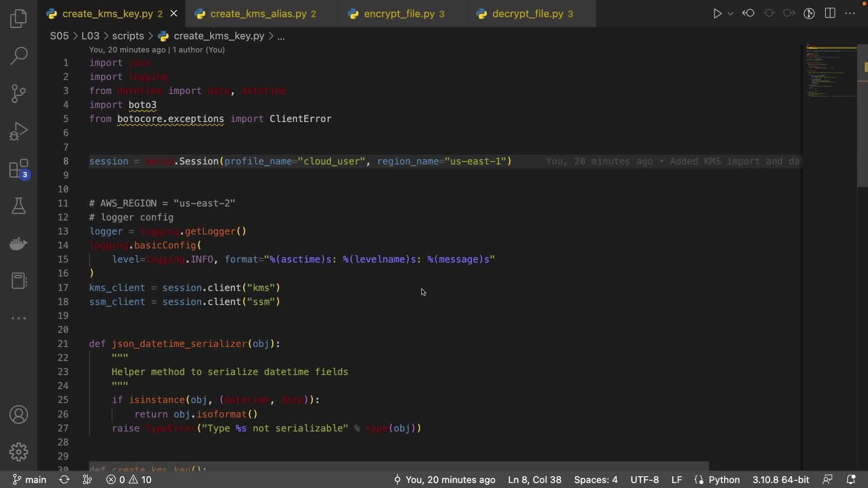Viewport: 868px width, 488px height.
Task: Open the dropdown arrow next to the Run button
Action: [x=731, y=14]
